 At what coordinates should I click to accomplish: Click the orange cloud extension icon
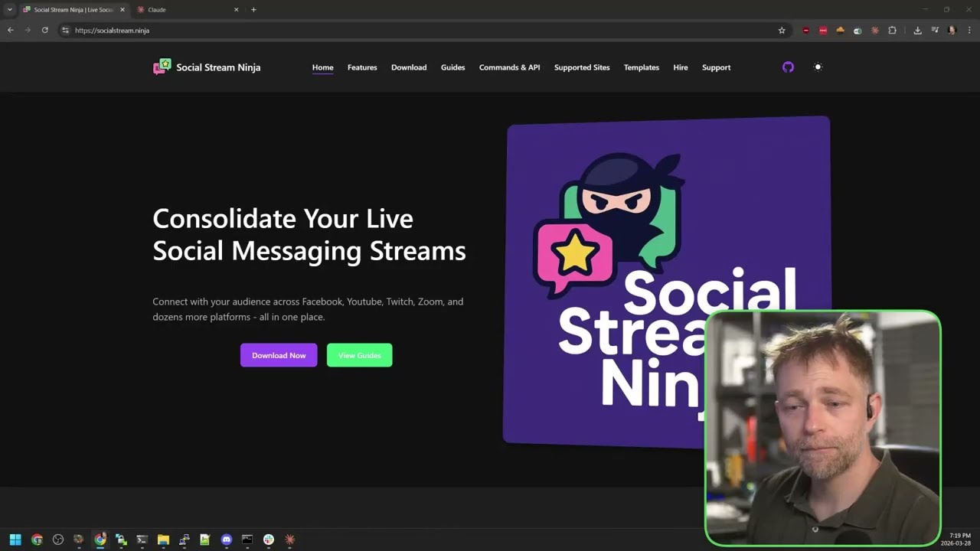[x=840, y=31]
